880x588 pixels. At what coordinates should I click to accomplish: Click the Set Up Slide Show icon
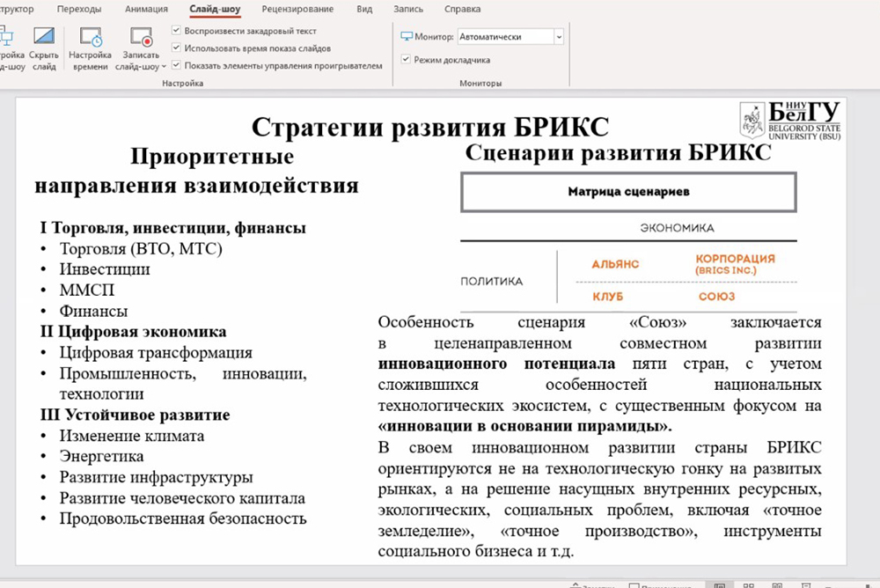click(x=5, y=38)
